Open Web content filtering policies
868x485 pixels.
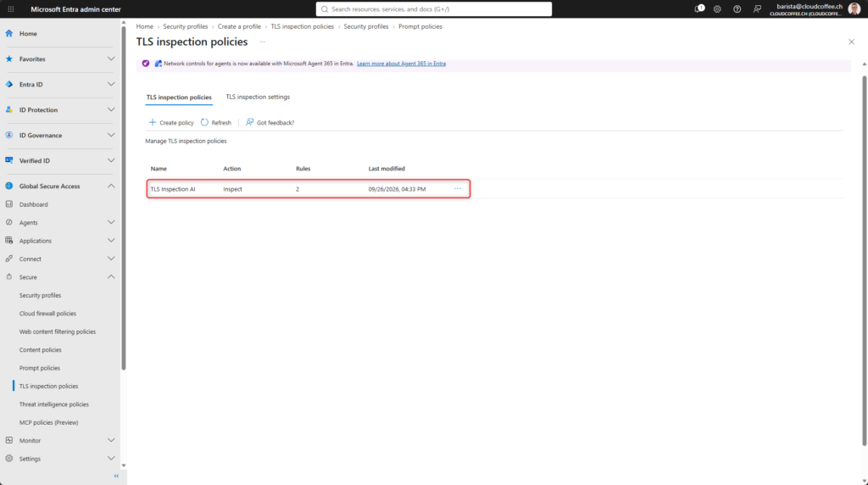click(58, 332)
